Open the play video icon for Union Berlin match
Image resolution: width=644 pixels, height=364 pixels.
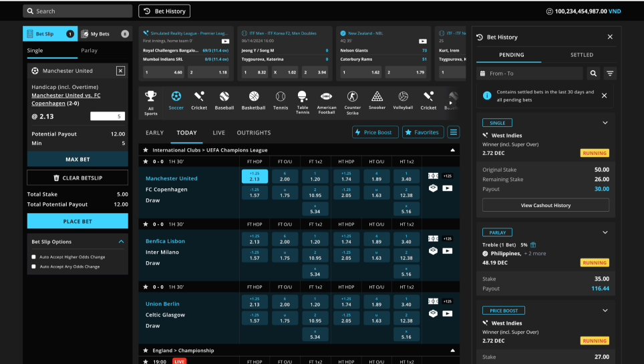click(x=448, y=313)
